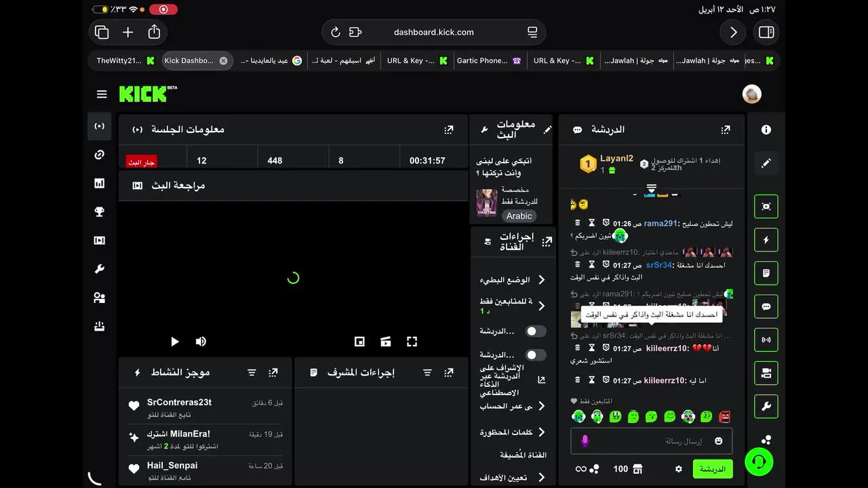Image resolution: width=868 pixels, height=488 pixels.
Task: Delete rama291's chat message with trash icon
Action: pyautogui.click(x=578, y=223)
